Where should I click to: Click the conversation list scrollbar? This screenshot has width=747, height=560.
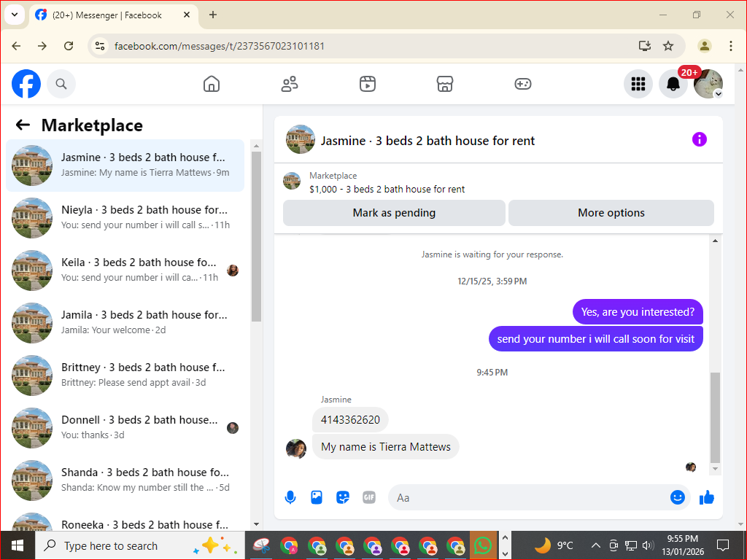point(256,237)
